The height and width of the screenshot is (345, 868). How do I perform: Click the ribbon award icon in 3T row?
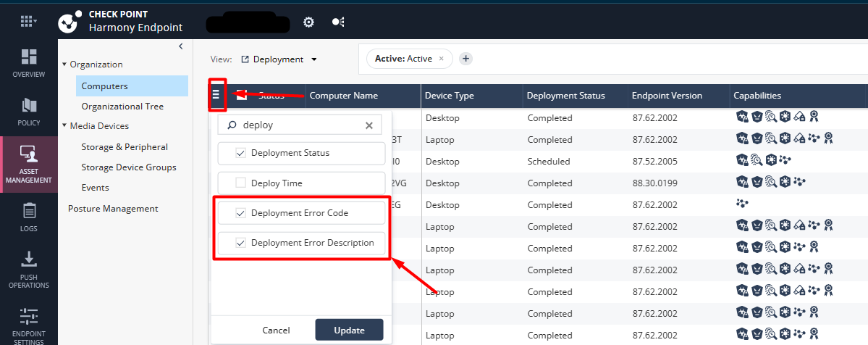(x=828, y=139)
